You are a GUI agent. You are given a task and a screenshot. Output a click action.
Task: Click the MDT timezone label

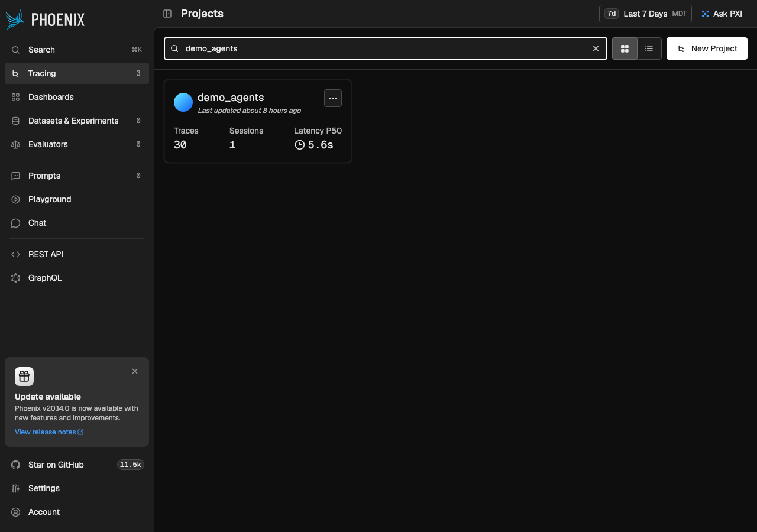click(x=680, y=14)
